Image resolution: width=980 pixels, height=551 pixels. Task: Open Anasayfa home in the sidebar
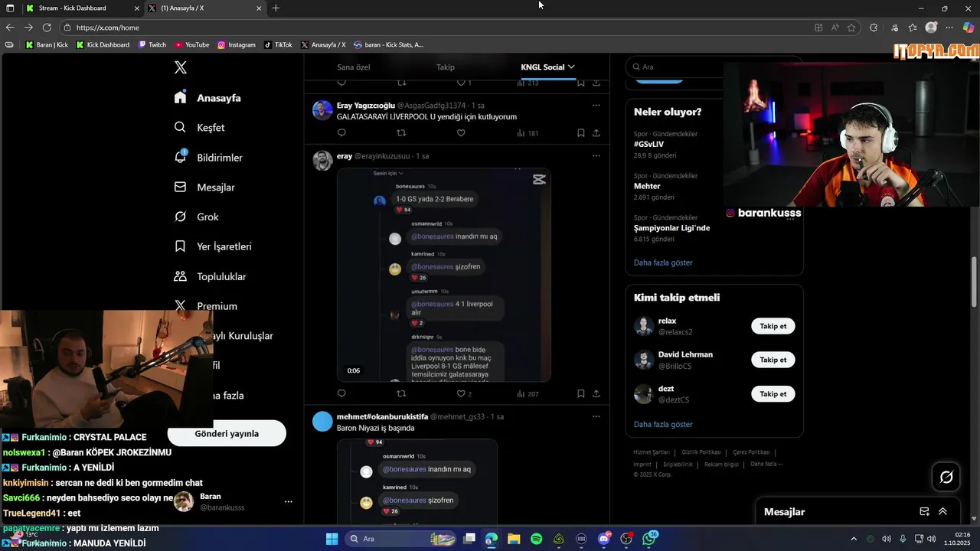[207, 98]
